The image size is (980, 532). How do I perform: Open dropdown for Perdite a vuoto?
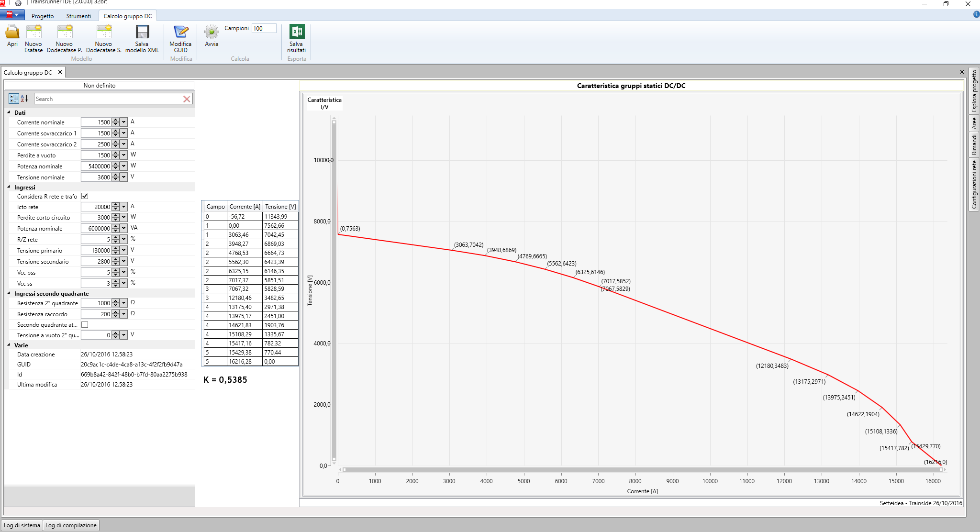click(x=123, y=155)
